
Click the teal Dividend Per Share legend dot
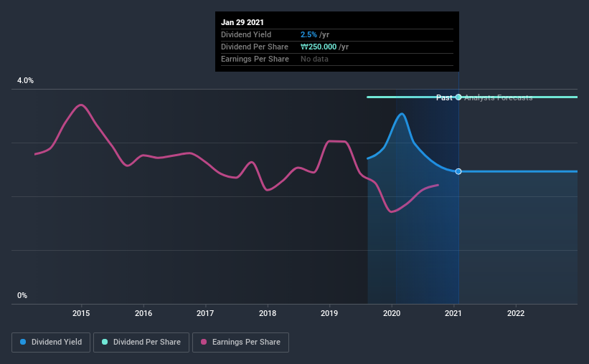point(105,342)
